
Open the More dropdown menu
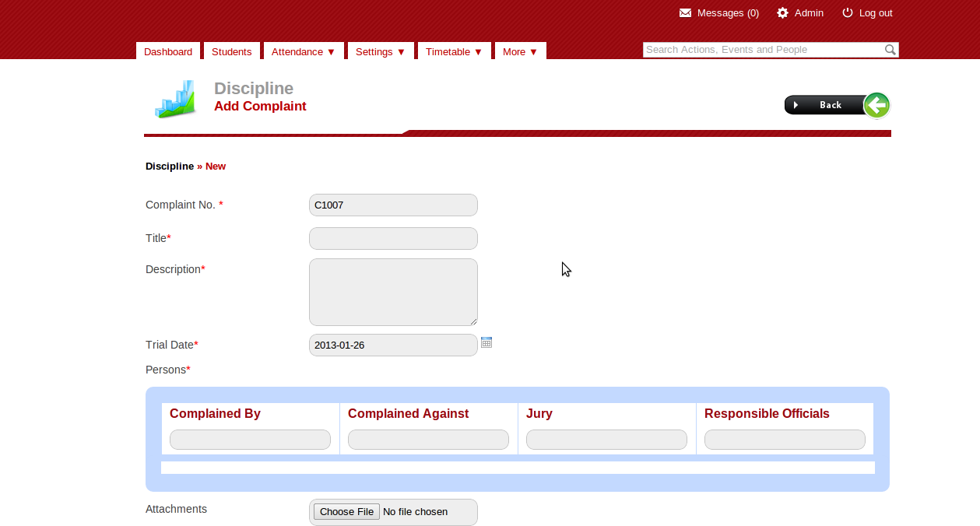pos(520,52)
